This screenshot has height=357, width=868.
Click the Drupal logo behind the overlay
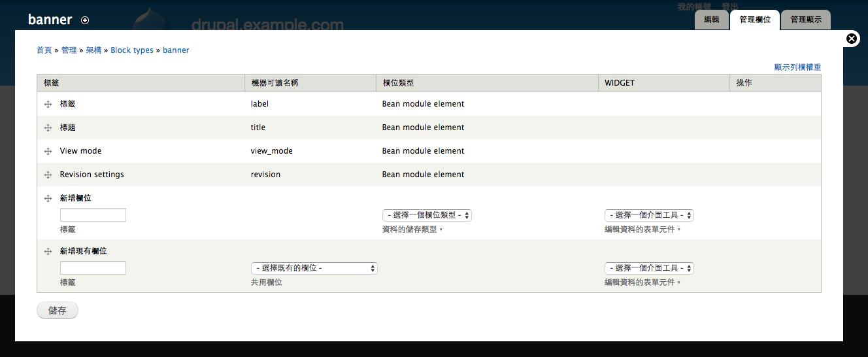point(150,20)
